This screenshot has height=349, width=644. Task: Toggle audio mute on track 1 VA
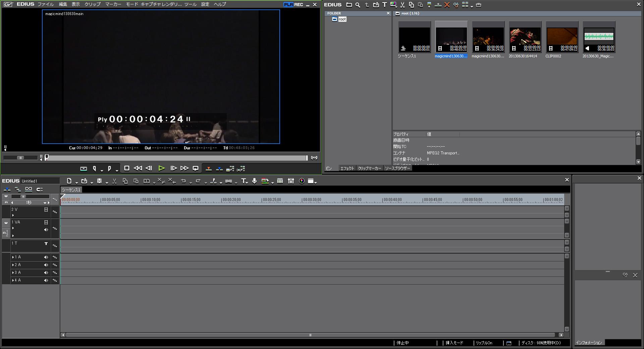point(46,230)
